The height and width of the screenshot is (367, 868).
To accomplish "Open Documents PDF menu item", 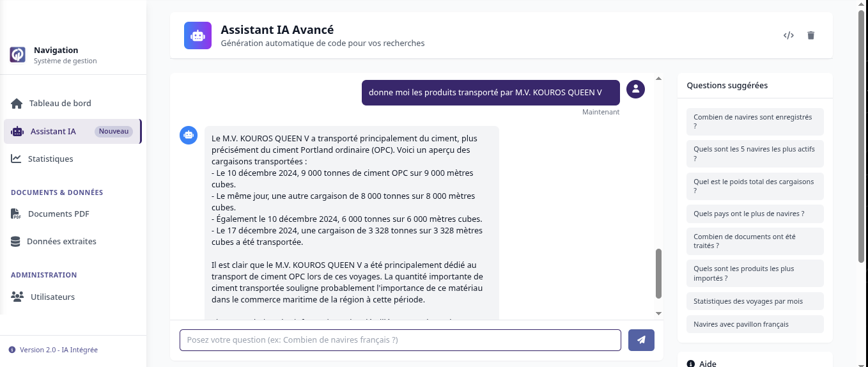I will tap(73, 214).
